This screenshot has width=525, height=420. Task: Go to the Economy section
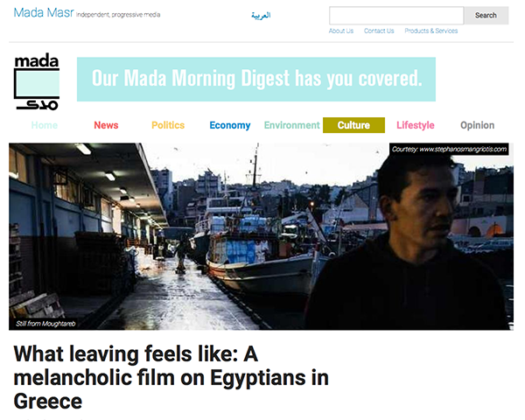tap(230, 125)
